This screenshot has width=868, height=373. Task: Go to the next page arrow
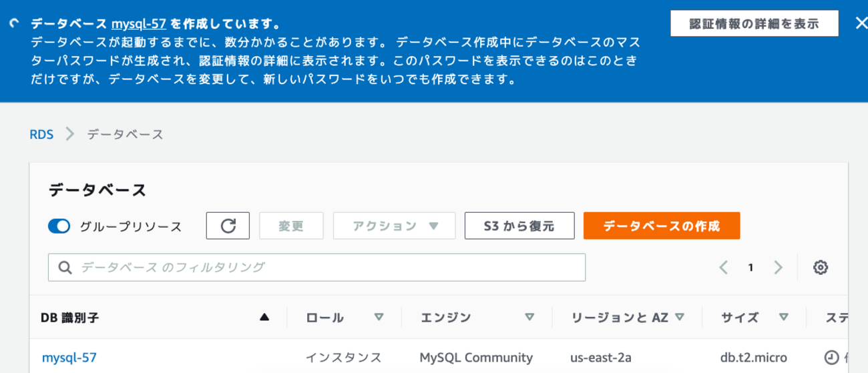[x=778, y=268]
